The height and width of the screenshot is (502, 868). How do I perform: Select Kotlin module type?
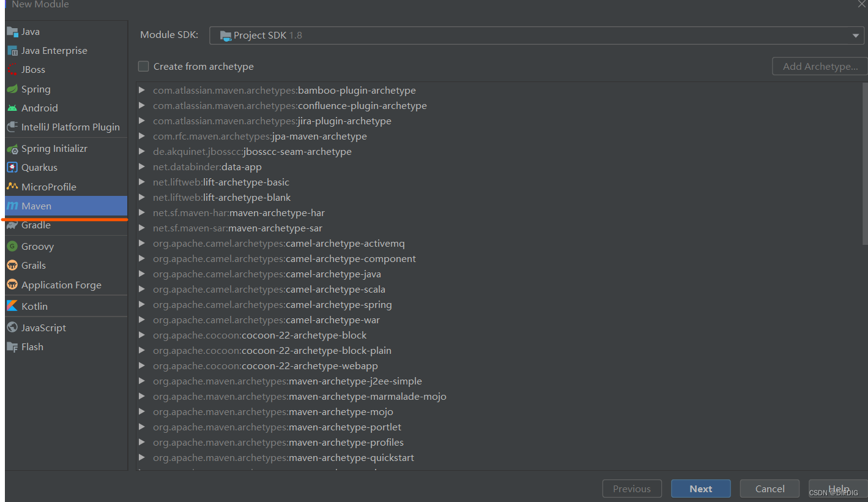pos(66,306)
